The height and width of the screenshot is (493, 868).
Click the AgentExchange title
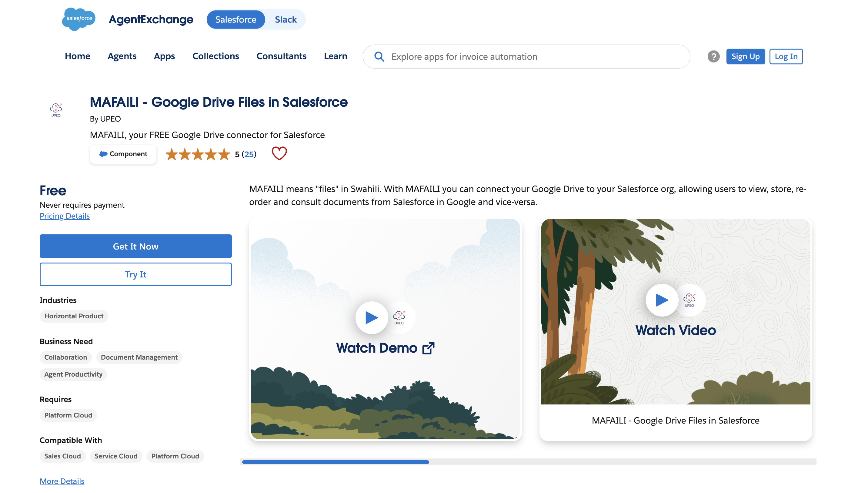point(151,20)
